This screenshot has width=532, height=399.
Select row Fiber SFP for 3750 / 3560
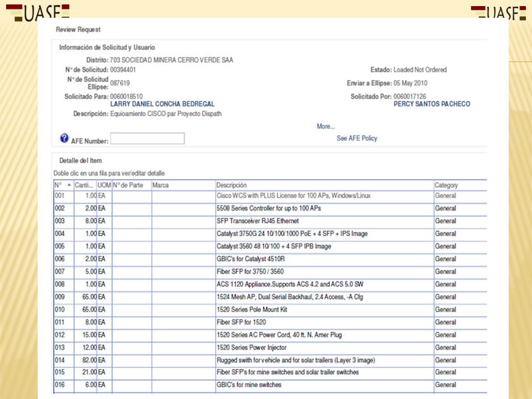tap(270, 272)
